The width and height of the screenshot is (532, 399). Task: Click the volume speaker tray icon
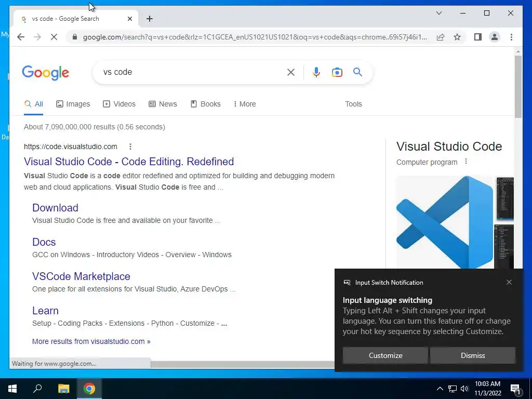click(x=464, y=389)
